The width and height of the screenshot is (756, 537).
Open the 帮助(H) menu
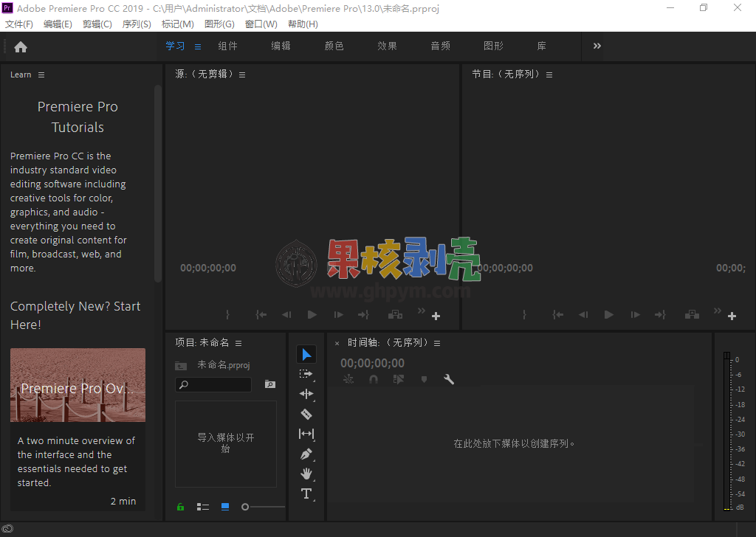tap(303, 24)
